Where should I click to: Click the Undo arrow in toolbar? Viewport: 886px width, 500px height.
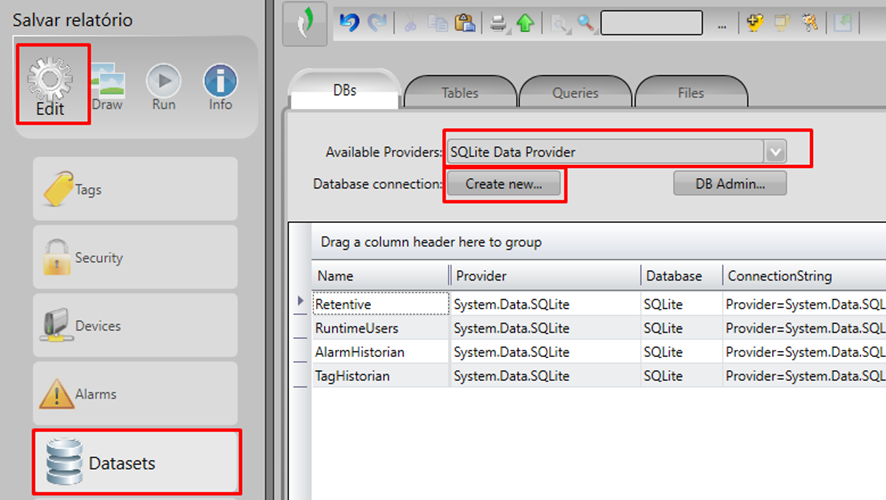pos(348,24)
